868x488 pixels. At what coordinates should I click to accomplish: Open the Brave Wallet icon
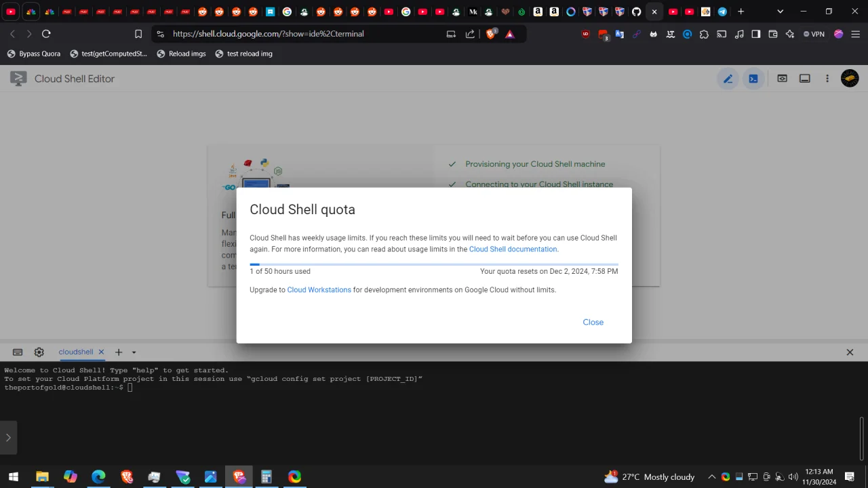coord(773,34)
